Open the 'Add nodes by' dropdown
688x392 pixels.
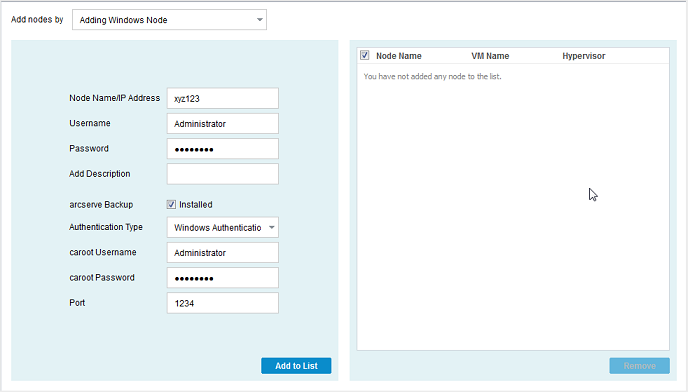coord(169,20)
